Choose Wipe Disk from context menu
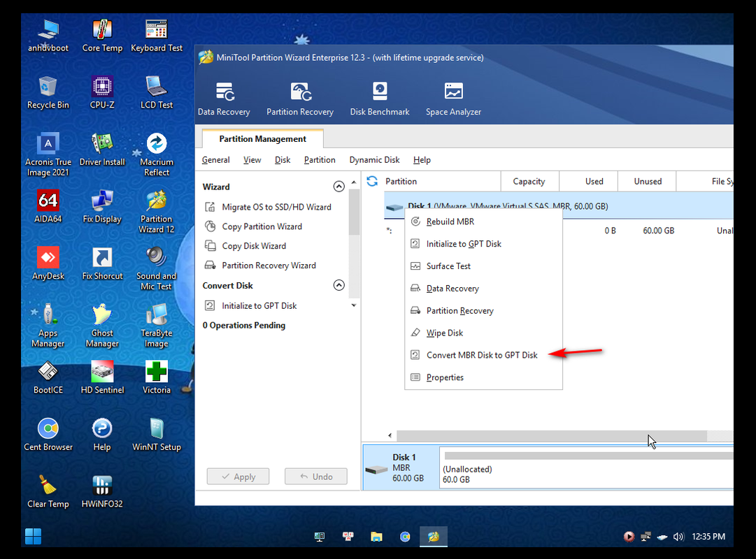756x559 pixels. (x=483, y=333)
